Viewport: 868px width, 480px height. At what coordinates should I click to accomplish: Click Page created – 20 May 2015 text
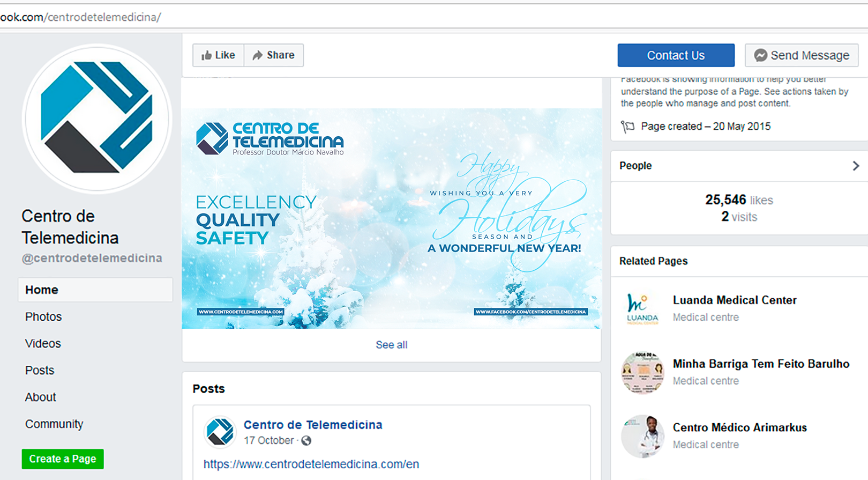(706, 127)
